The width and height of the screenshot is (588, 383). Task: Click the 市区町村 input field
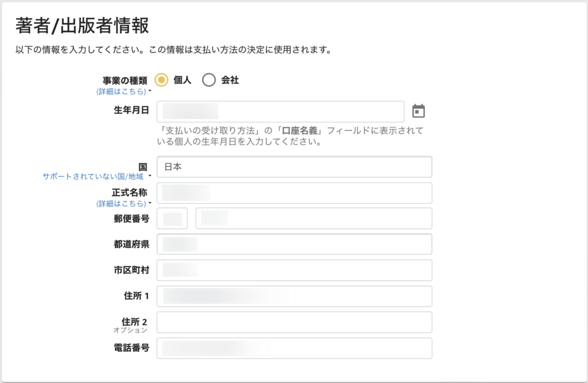coord(294,270)
